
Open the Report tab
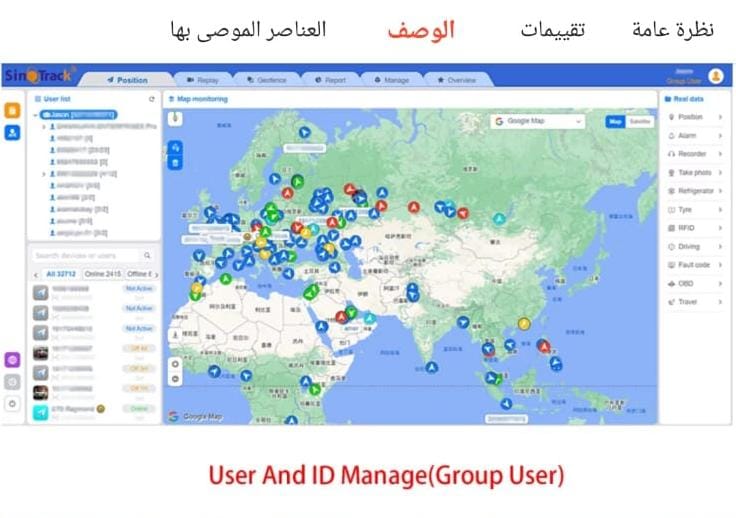click(330, 80)
